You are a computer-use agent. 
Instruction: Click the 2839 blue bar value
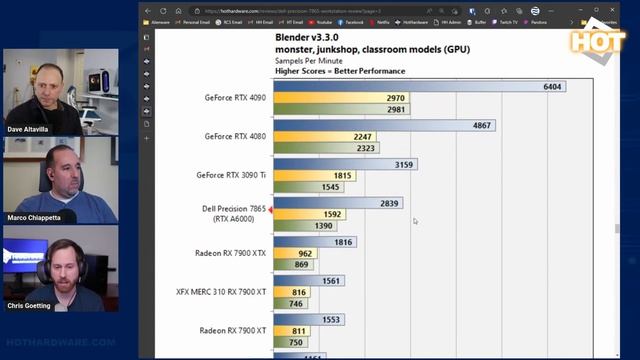click(x=389, y=203)
